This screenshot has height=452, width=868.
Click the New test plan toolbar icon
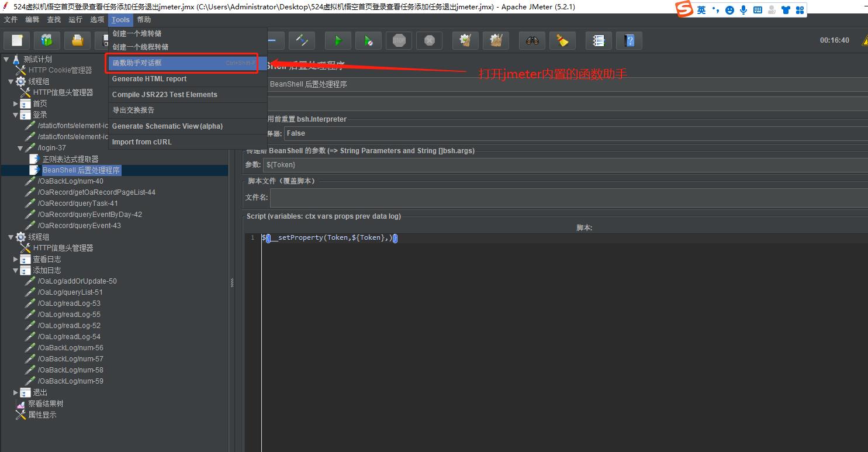point(17,40)
